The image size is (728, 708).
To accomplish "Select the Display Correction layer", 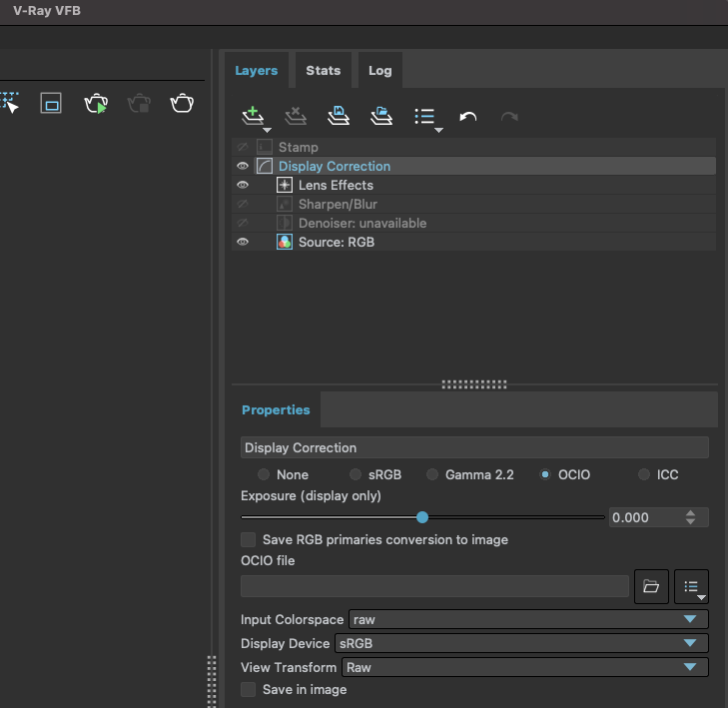I will [473, 166].
